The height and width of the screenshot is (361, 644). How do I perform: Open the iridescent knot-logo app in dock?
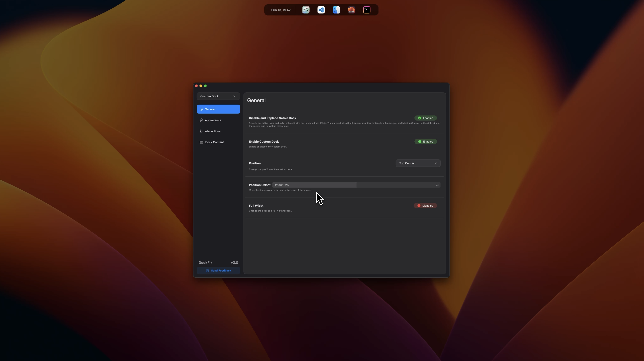pyautogui.click(x=306, y=10)
